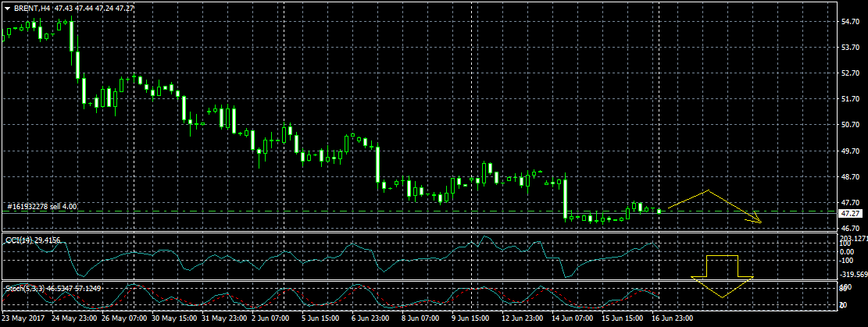Click the 14 Jun 07:00 time label
The height and width of the screenshot is (327, 868).
571,318
